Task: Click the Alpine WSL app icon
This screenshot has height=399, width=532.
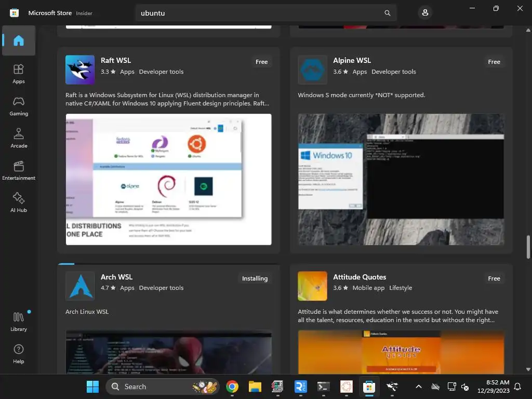Action: tap(312, 70)
